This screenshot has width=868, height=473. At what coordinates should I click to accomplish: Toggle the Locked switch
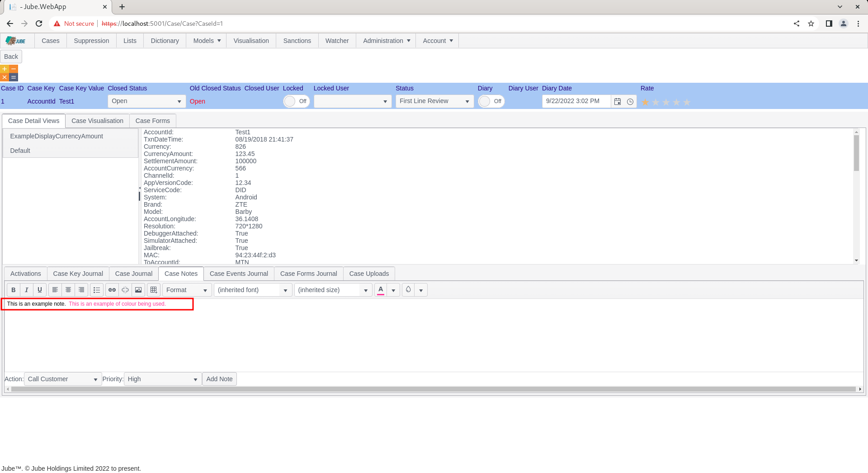point(296,101)
